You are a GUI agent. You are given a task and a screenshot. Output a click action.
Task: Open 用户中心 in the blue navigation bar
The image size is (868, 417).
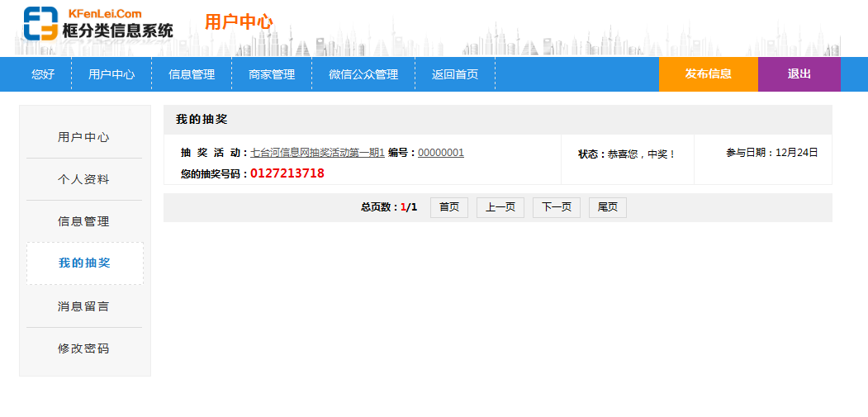(x=111, y=74)
